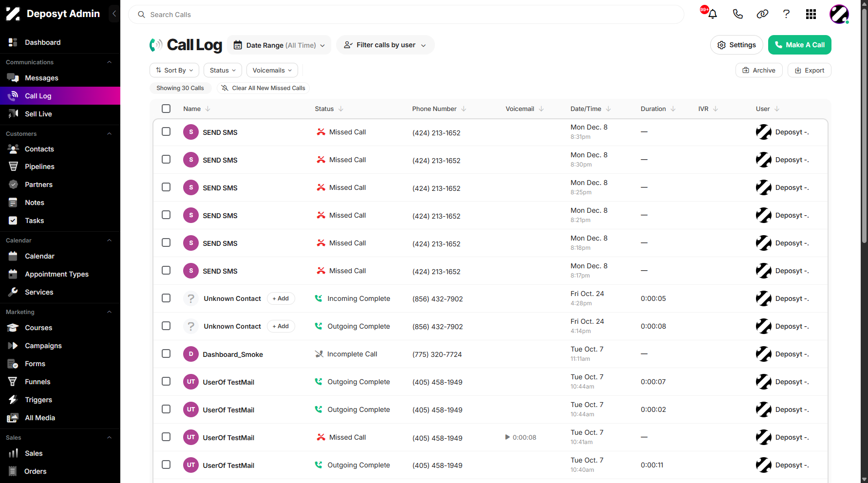Select the 4:28pm Unknown Contact row checkbox
This screenshot has width=868, height=483.
(166, 298)
